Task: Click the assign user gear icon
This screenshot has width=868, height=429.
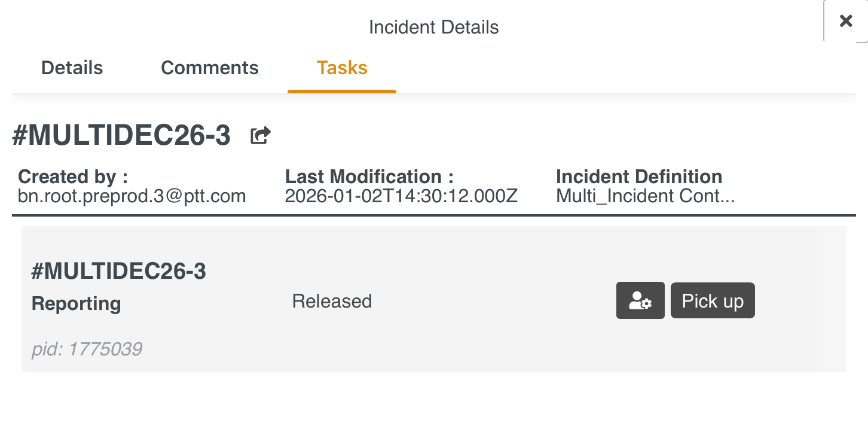Action: coord(640,300)
